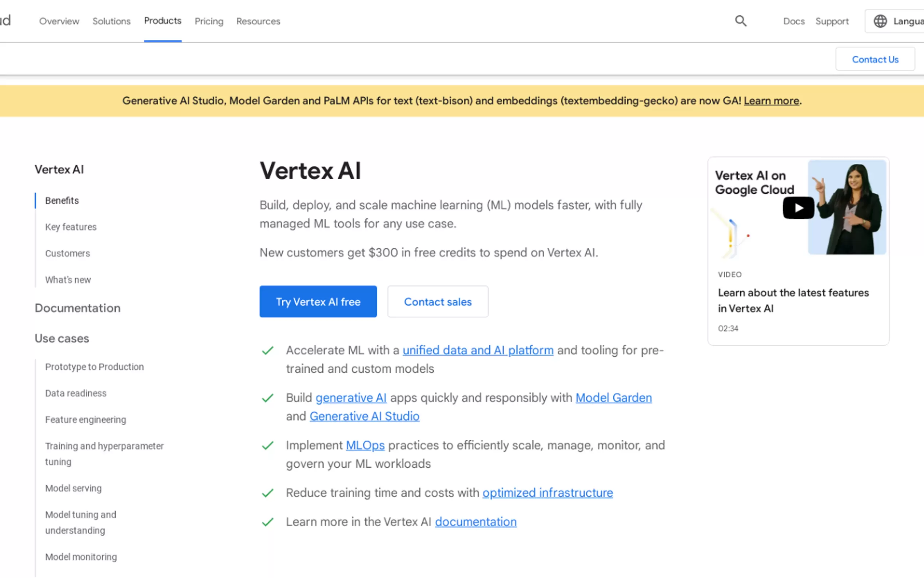Visit the Model Garden link
924x578 pixels.
[x=613, y=397]
